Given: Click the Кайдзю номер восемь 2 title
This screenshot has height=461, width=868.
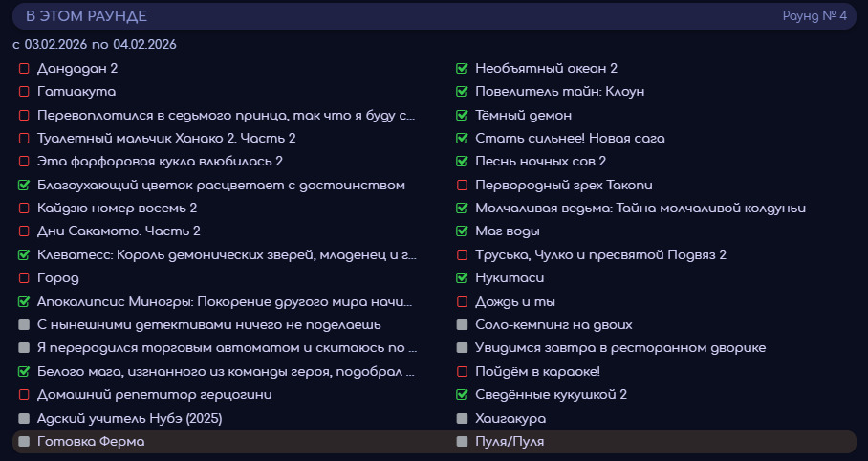Looking at the screenshot, I should [117, 208].
